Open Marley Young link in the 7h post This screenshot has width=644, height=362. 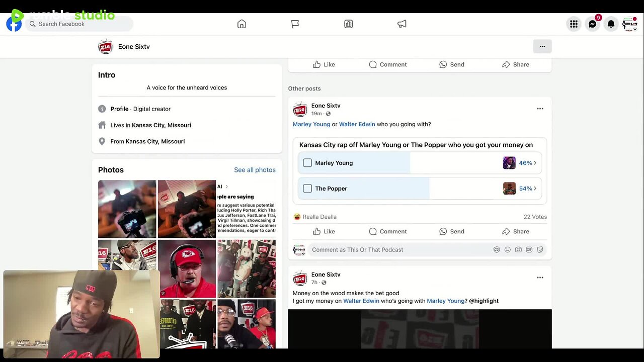(x=446, y=301)
